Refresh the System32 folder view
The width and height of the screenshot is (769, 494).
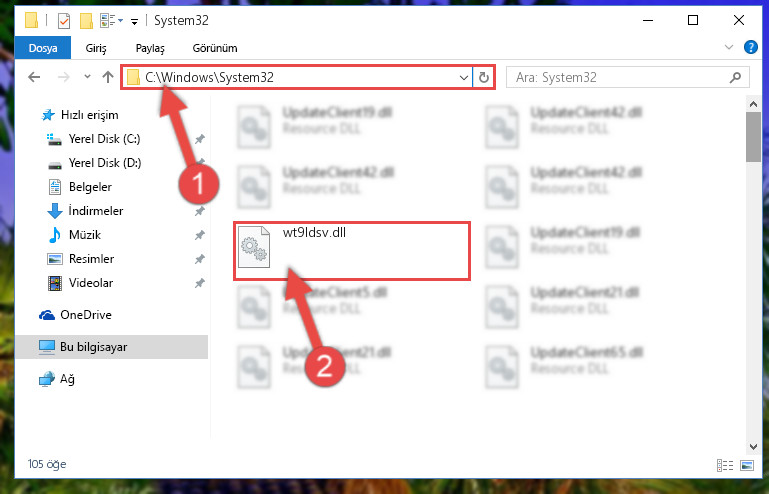click(x=484, y=78)
